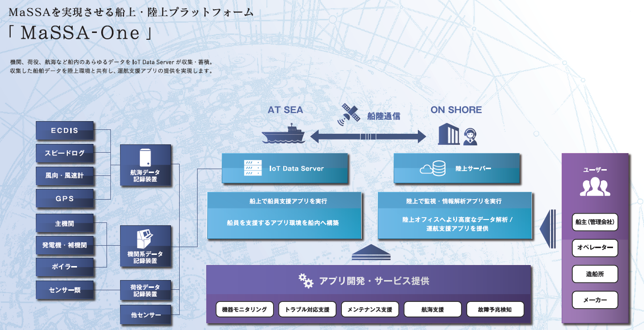644x330 pixels.
Task: Select the スピードログ box
Action: [65, 153]
